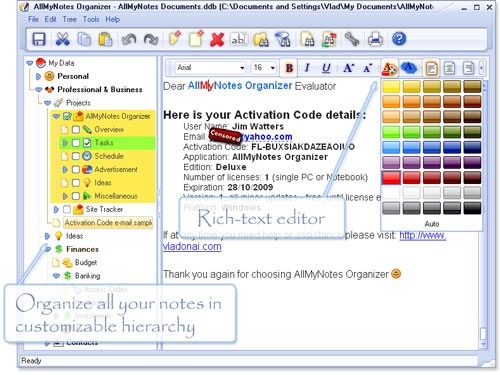The width and height of the screenshot is (500, 375).
Task: Toggle Bold formatting button
Action: coord(289,68)
